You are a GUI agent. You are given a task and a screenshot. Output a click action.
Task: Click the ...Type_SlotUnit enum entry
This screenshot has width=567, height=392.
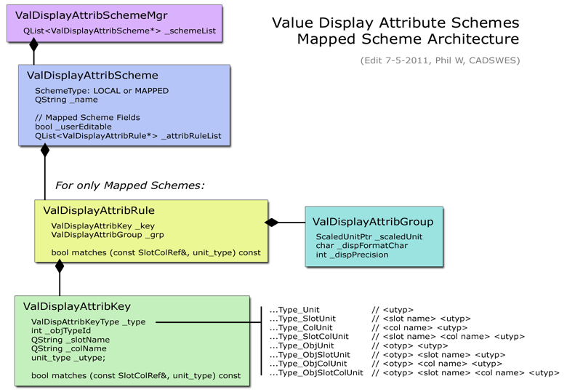302,319
